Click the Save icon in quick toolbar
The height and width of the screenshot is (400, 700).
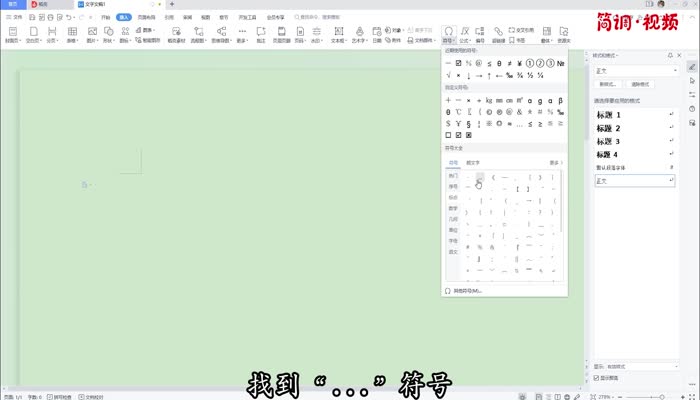32,17
